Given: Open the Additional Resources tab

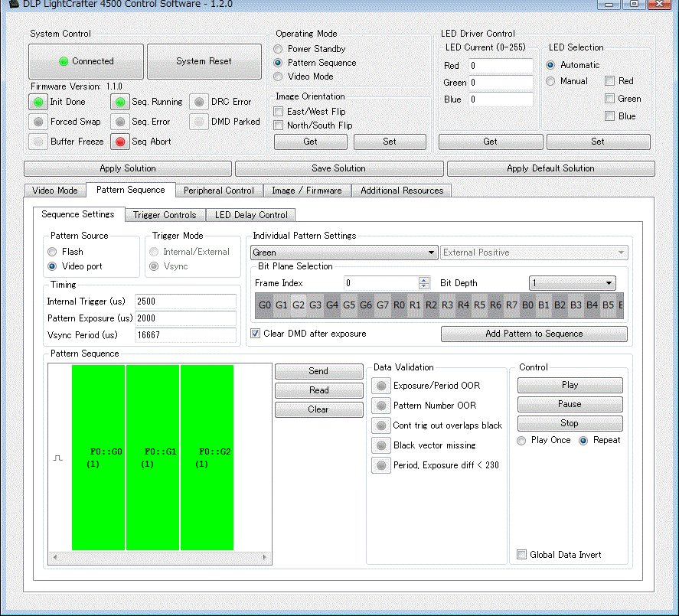Looking at the screenshot, I should (402, 191).
